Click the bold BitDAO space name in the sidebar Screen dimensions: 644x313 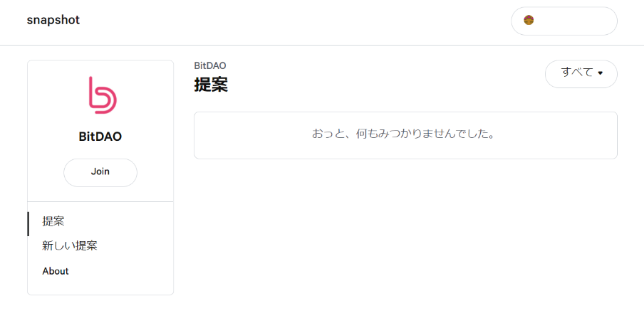[100, 137]
